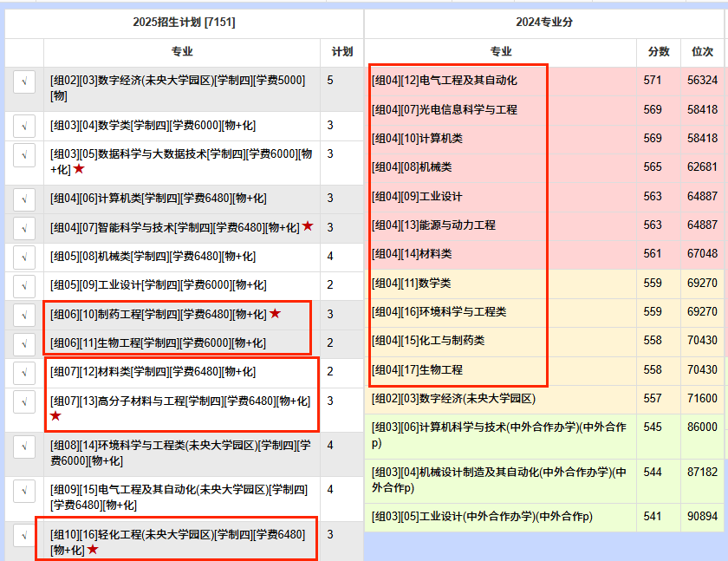
Task: Click 专业 column header in 2025 plan table
Action: 182,51
